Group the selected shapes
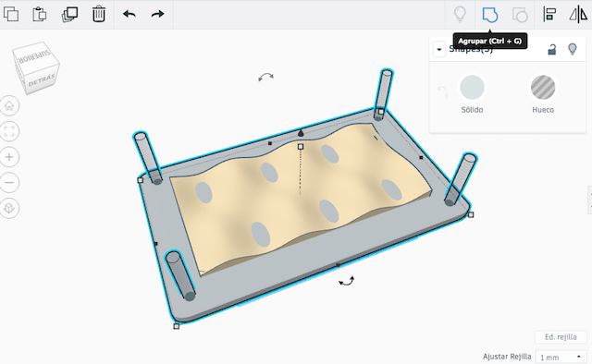592x364 pixels. (489, 15)
